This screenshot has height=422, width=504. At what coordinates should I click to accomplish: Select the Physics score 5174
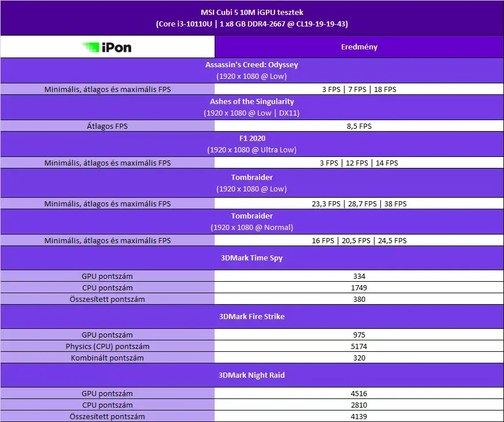(359, 347)
